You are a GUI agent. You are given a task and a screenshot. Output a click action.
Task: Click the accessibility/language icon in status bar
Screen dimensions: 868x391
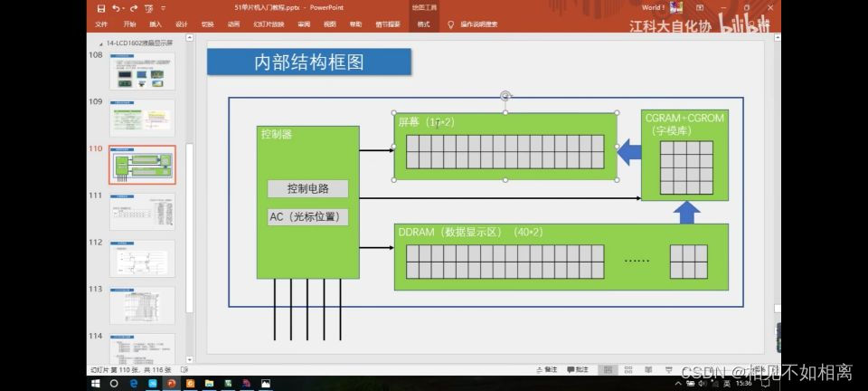point(184,369)
